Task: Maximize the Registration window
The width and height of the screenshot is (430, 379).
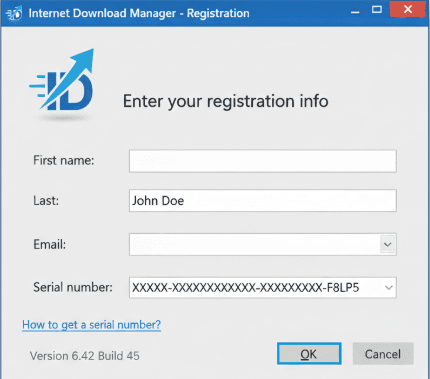Action: [x=377, y=9]
